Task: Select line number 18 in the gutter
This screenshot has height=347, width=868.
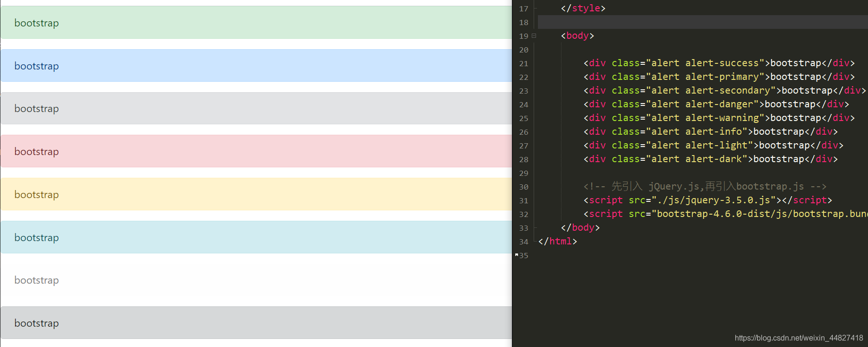Action: click(x=524, y=22)
